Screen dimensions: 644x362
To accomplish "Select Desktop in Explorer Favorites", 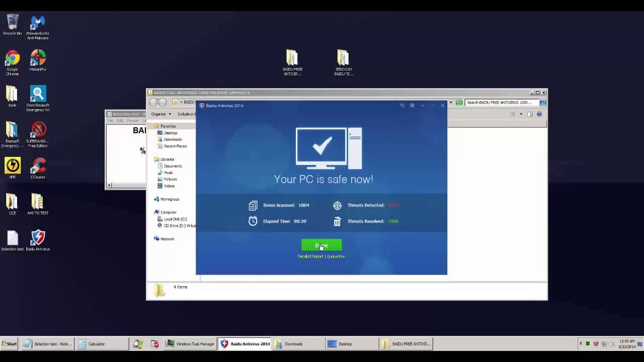I will tap(171, 133).
